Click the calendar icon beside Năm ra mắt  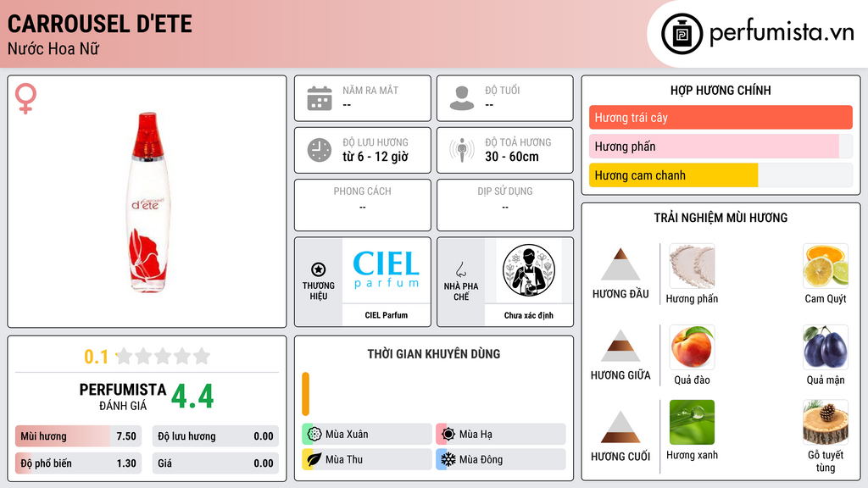coord(320,98)
